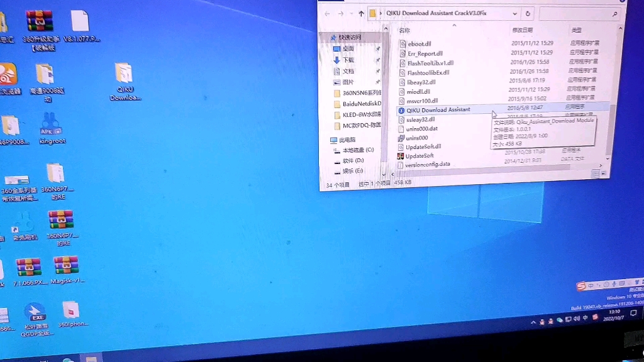Screen dimensions: 644x362
Task: Open the QIKU Download... folder on the desktop
Action: (124, 82)
